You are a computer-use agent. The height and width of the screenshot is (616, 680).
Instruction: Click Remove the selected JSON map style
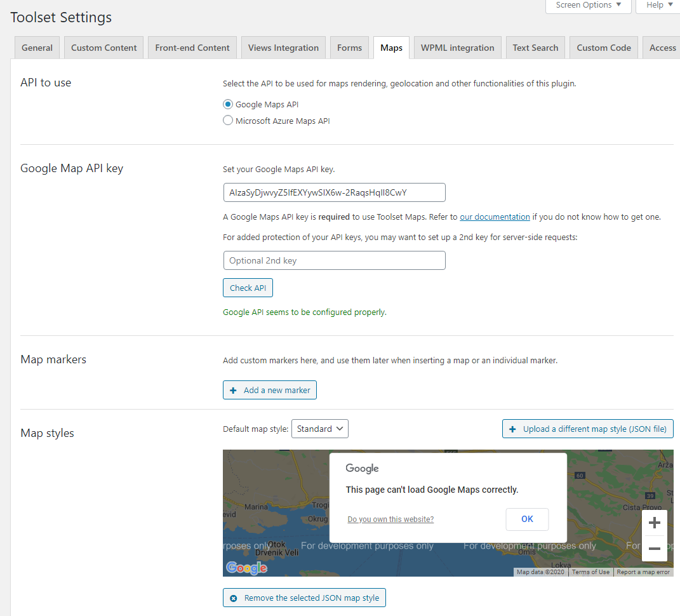(304, 598)
